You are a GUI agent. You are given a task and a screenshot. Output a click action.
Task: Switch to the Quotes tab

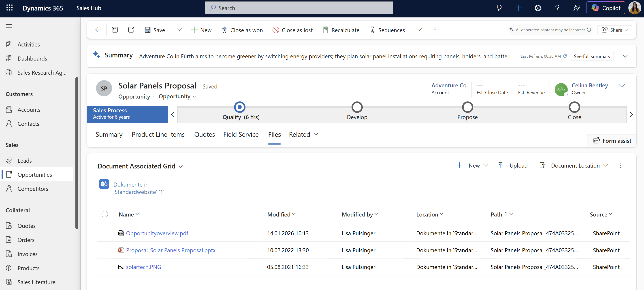[x=205, y=134]
